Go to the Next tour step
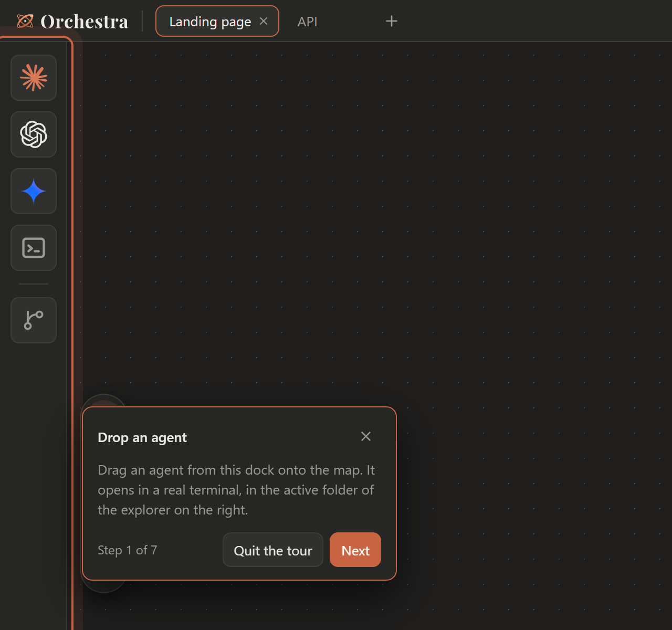This screenshot has width=672, height=630. [355, 550]
